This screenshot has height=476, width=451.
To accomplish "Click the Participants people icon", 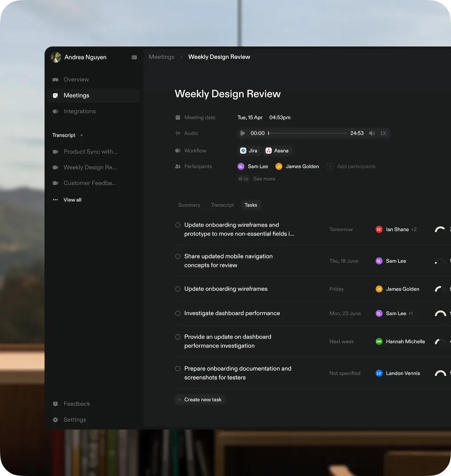I will (178, 167).
